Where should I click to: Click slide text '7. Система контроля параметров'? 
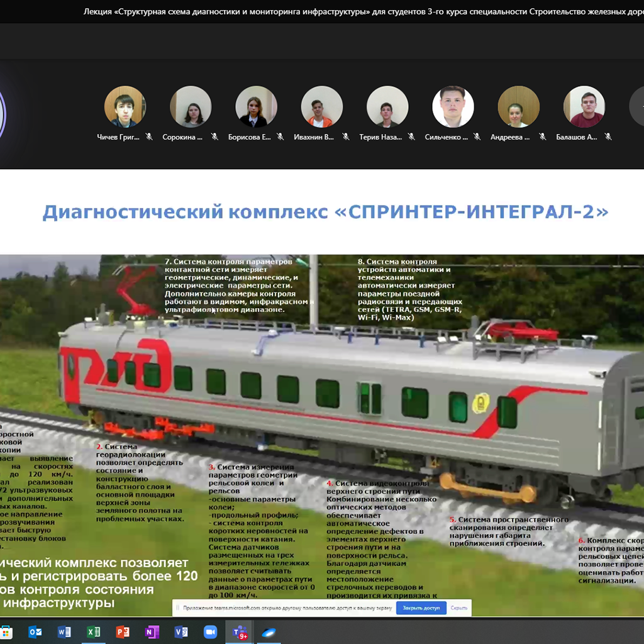click(228, 262)
